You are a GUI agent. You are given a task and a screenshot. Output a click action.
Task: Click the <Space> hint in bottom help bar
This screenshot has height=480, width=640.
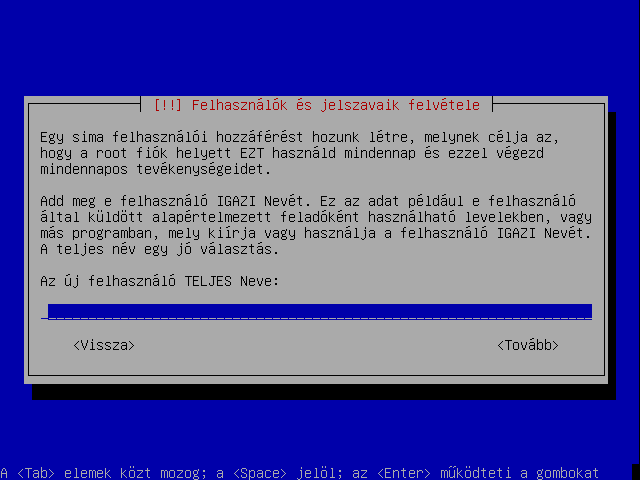point(260,473)
